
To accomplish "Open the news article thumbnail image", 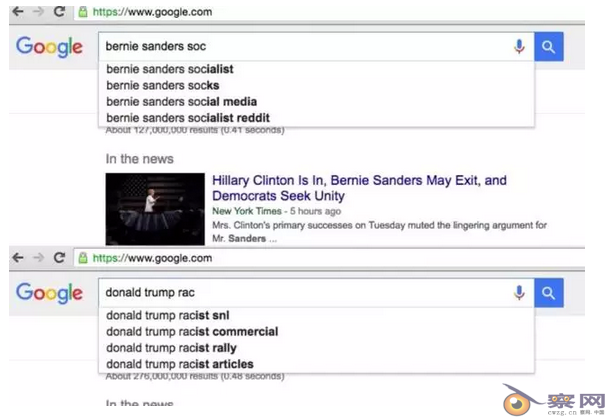I will click(x=155, y=209).
